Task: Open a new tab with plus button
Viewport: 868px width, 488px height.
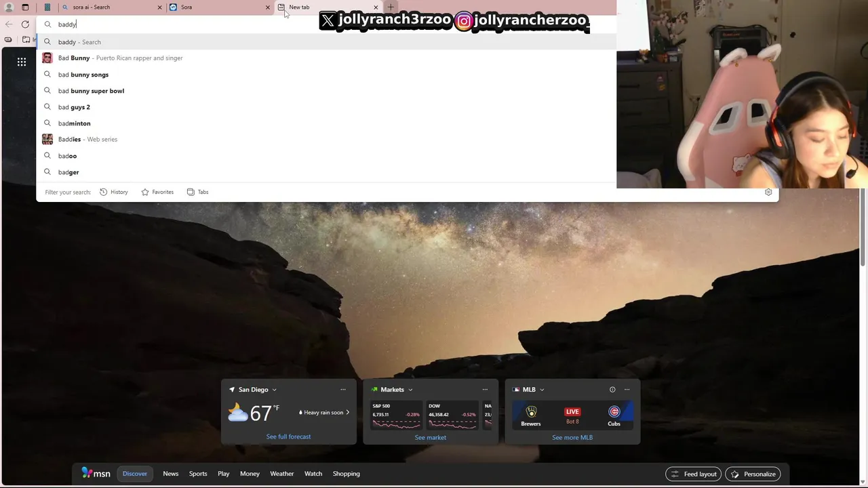Action: pos(391,7)
